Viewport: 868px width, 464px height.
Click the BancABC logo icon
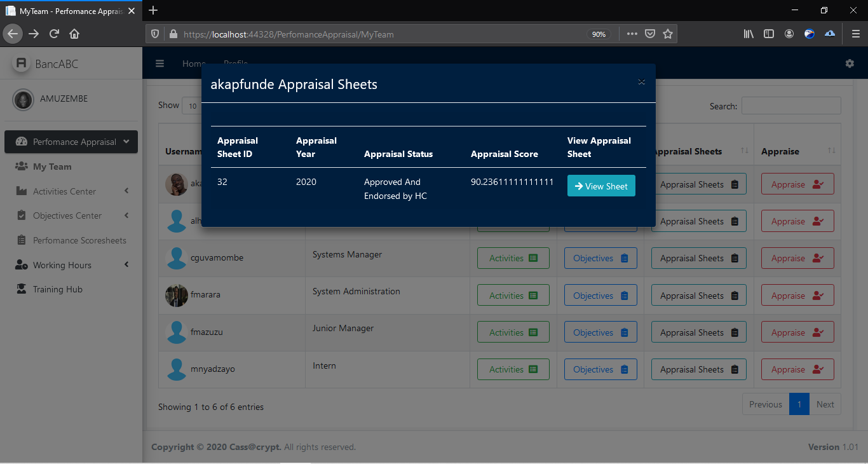(22, 64)
